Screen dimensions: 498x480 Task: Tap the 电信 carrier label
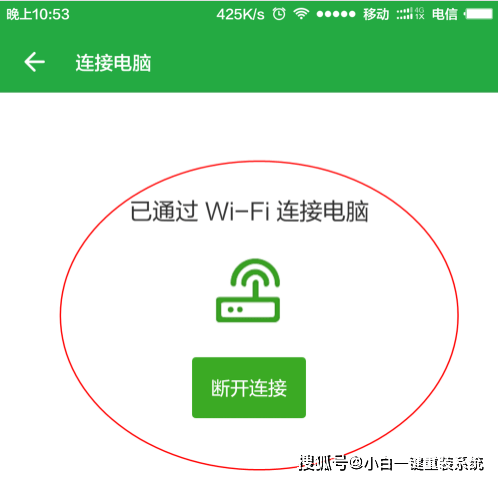[445, 14]
